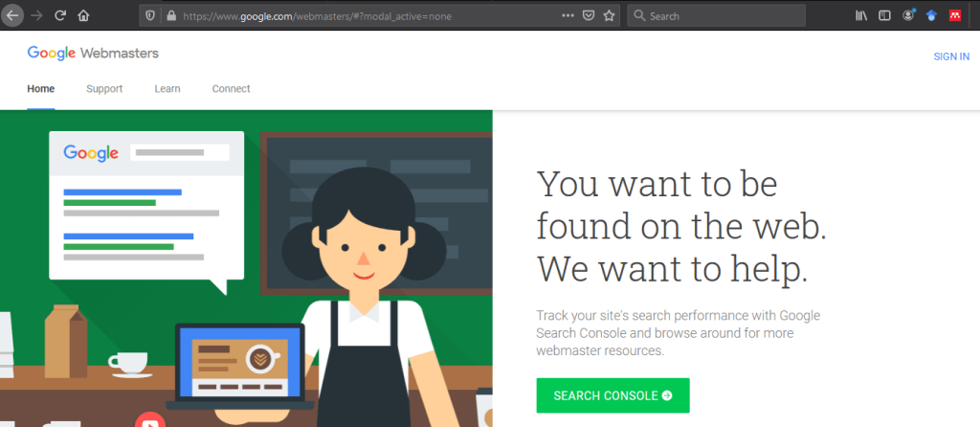The image size is (980, 427).
Task: Click the SIGN IN link
Action: [x=951, y=56]
